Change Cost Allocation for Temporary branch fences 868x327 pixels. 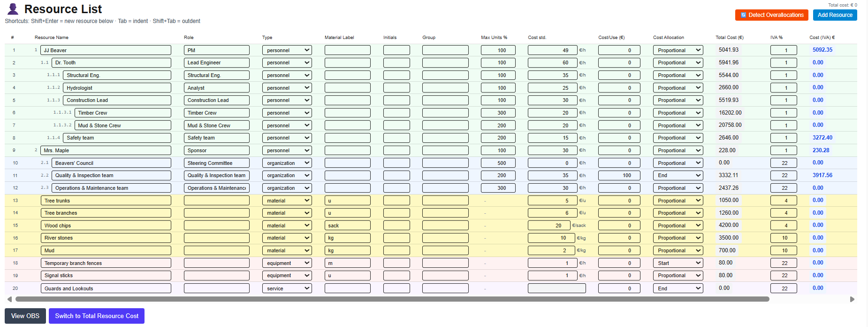[x=678, y=263]
